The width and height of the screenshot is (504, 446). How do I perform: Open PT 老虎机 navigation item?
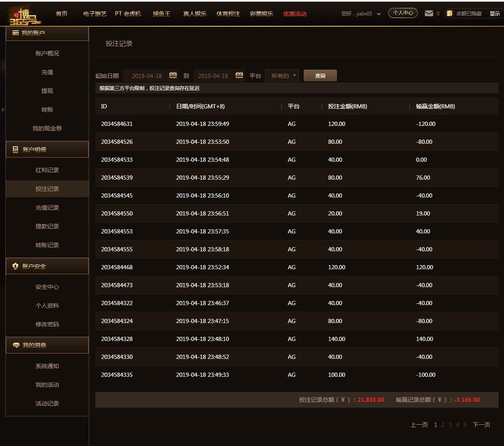128,13
